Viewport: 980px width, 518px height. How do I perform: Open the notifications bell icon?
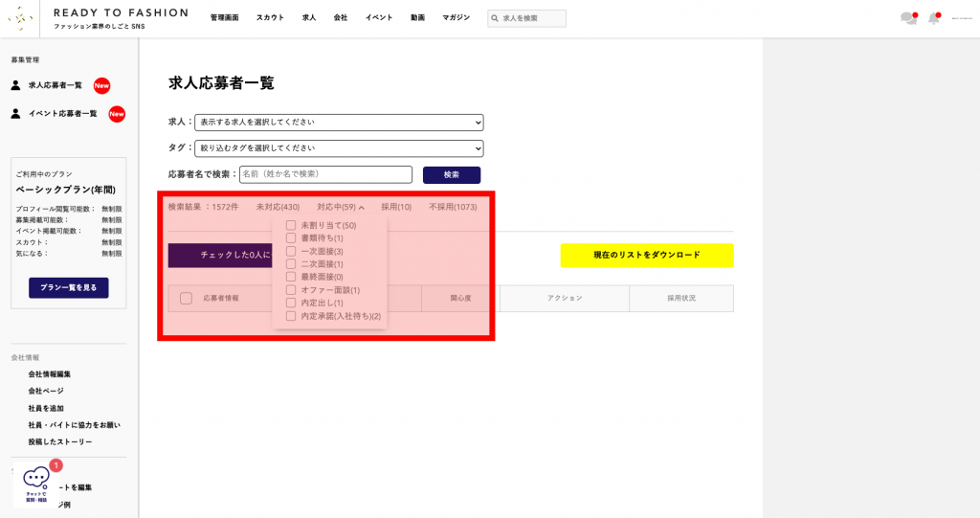tap(934, 18)
